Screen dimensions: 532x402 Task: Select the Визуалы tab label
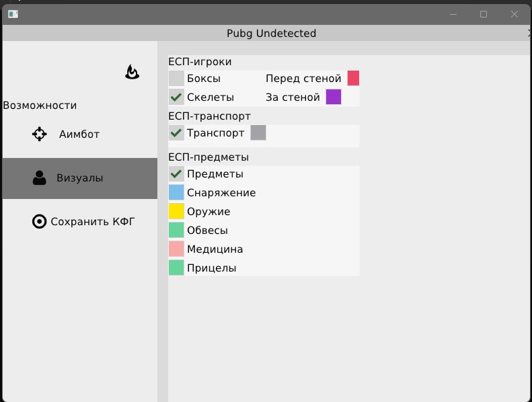[x=79, y=178]
